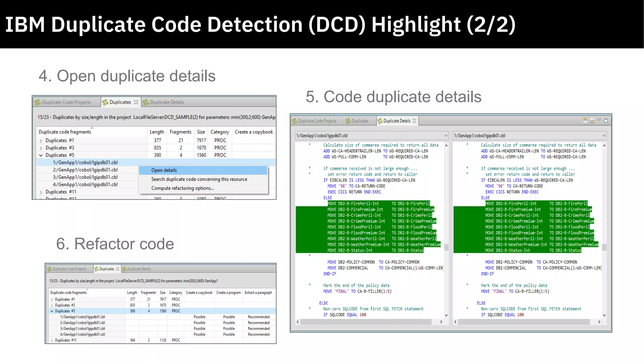
Task: Select Search duplicate code concerning this resource
Action: [199, 179]
